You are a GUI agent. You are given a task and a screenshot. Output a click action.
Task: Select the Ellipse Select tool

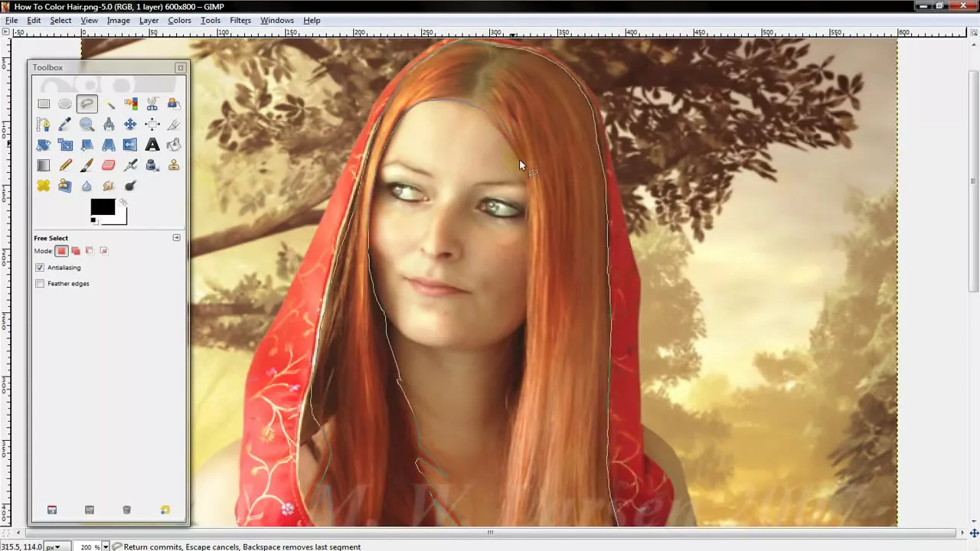click(x=65, y=103)
